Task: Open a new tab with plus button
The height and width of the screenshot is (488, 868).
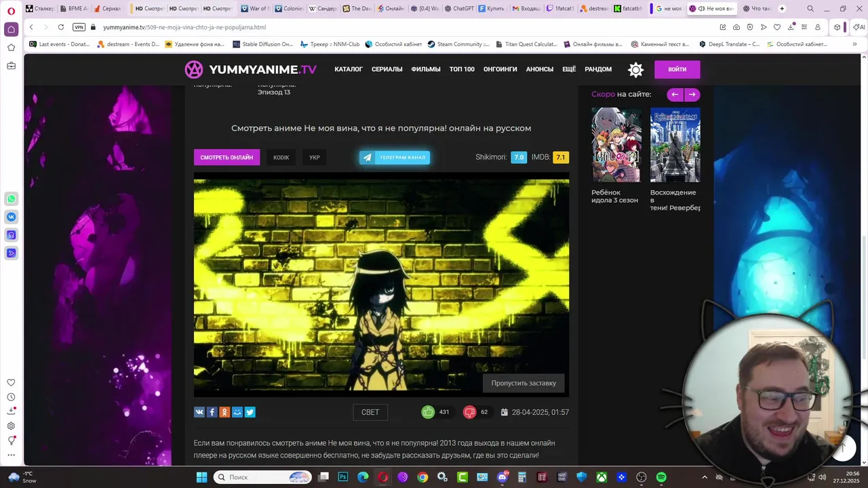Action: coord(782,9)
